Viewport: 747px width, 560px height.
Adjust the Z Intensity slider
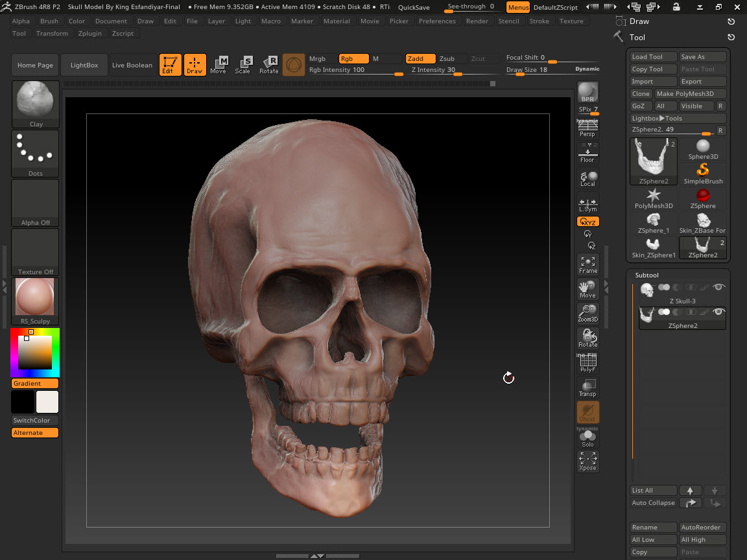(453, 70)
